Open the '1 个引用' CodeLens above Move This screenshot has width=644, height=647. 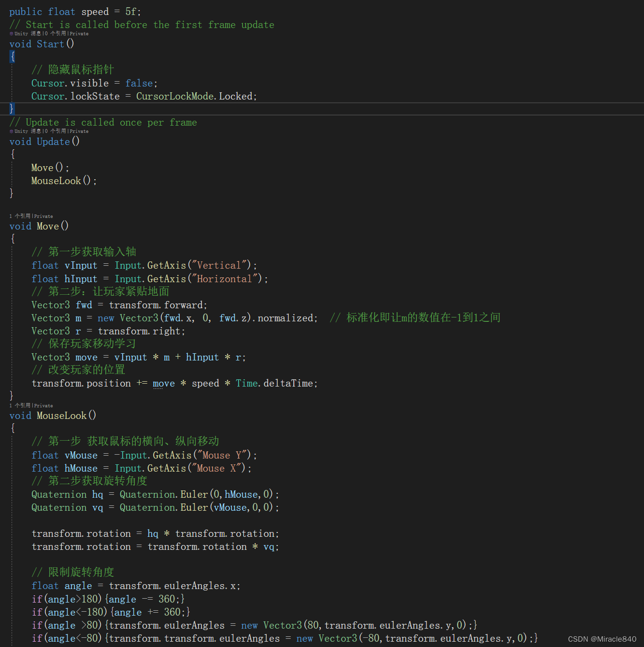[x=20, y=216]
